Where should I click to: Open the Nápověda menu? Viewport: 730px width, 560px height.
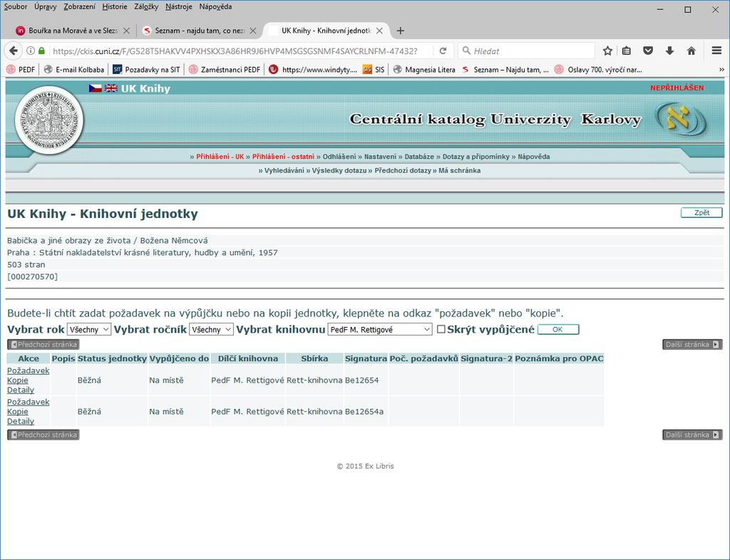pos(215,6)
